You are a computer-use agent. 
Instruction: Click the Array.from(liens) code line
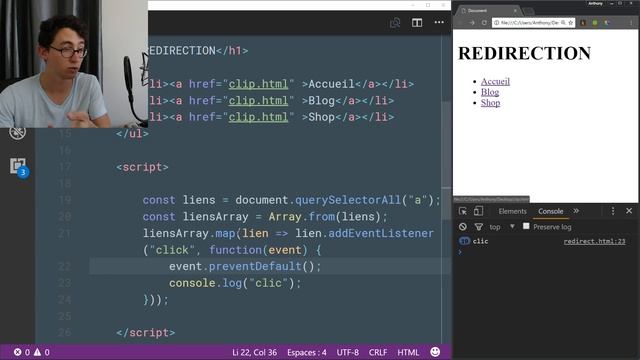click(265, 217)
